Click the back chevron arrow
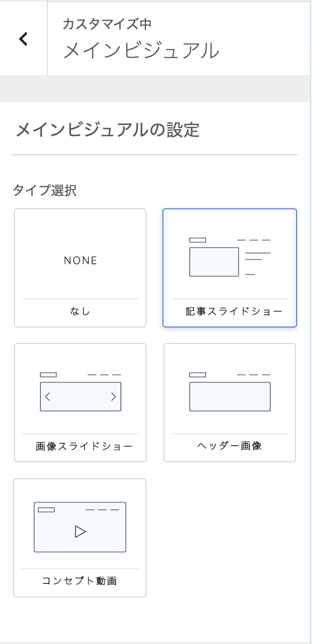 point(23,39)
